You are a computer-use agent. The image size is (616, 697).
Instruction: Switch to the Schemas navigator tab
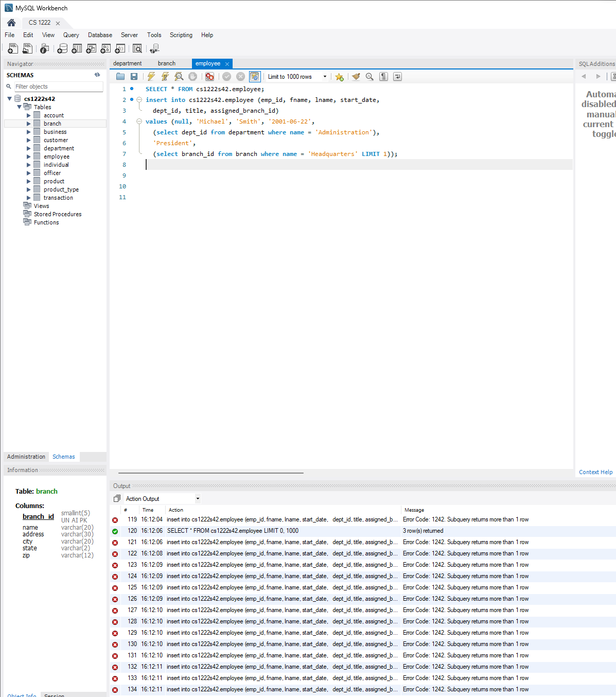(x=64, y=457)
